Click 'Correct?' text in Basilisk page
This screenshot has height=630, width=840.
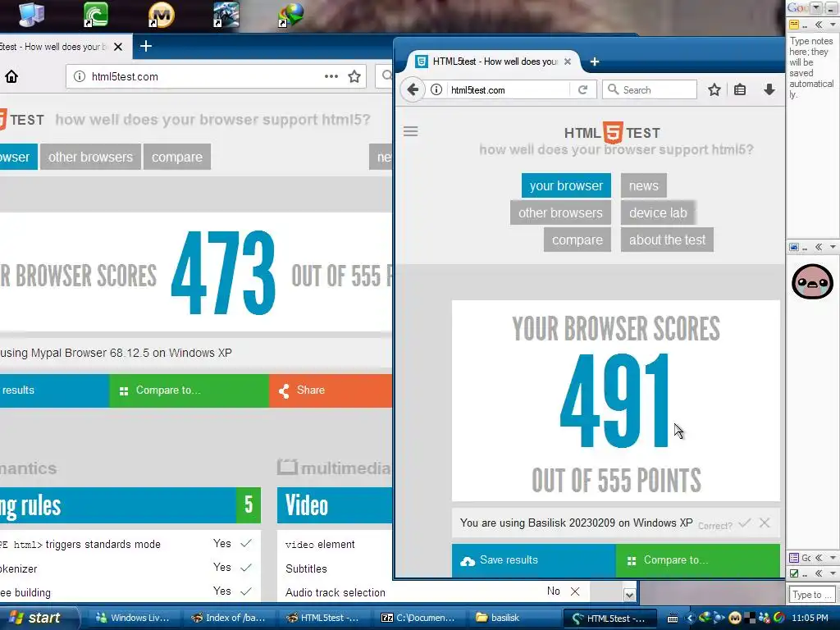pyautogui.click(x=714, y=526)
